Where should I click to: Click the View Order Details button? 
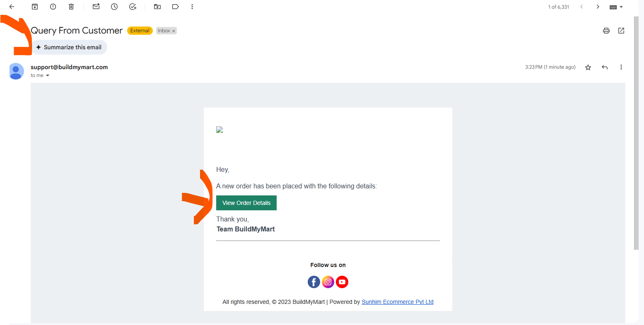246,203
